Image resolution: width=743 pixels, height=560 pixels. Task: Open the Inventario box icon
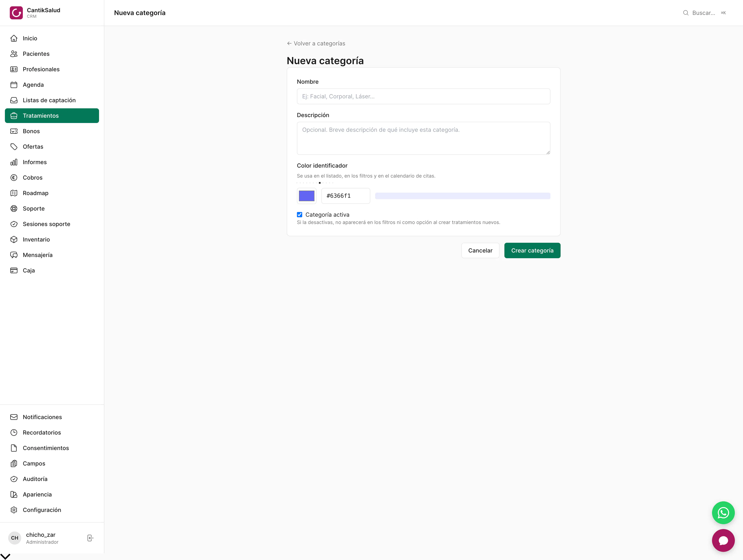click(14, 239)
